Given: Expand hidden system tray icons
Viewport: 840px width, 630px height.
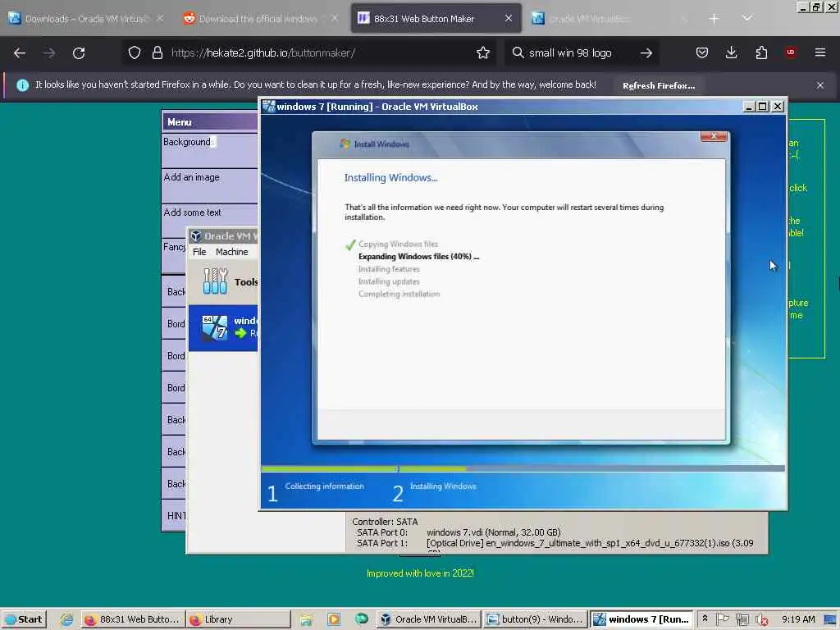Looking at the screenshot, I should coord(705,619).
